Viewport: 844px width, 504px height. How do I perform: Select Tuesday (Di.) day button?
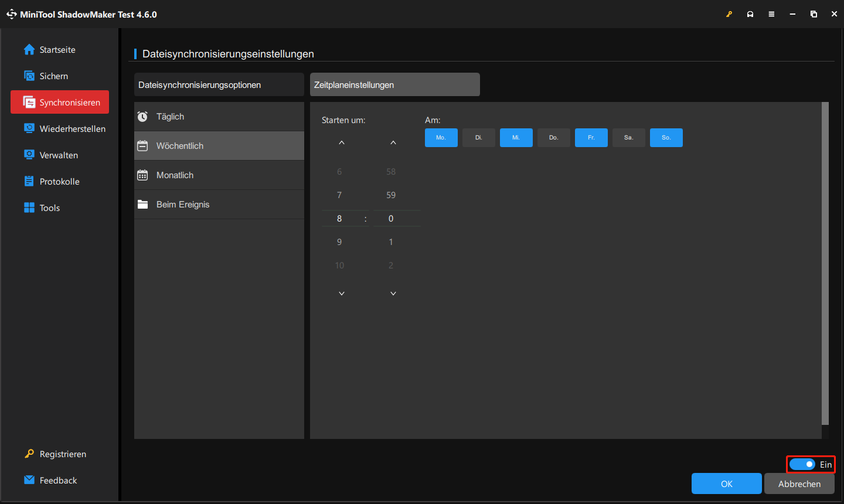point(479,138)
